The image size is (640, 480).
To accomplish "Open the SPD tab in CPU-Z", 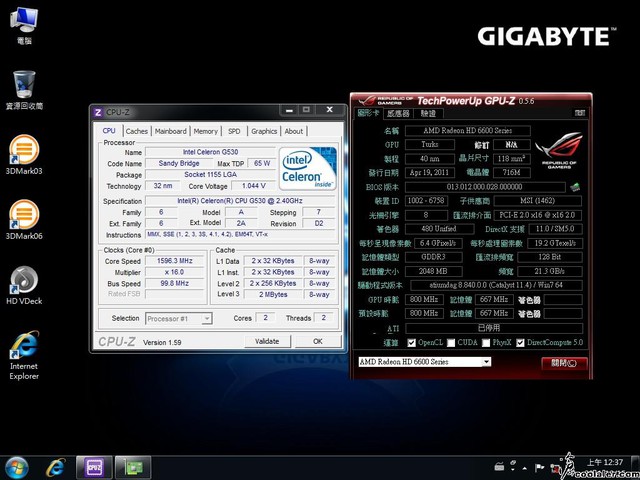I will point(234,131).
